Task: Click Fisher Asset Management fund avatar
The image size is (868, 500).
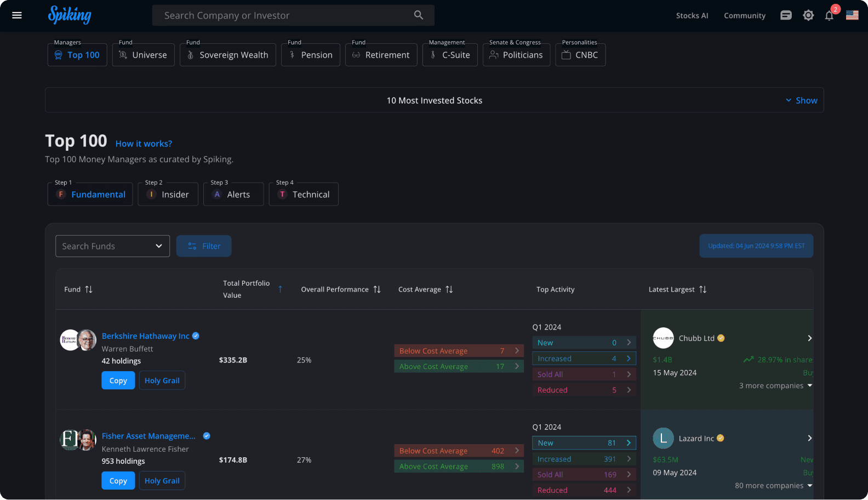Action: pos(78,440)
